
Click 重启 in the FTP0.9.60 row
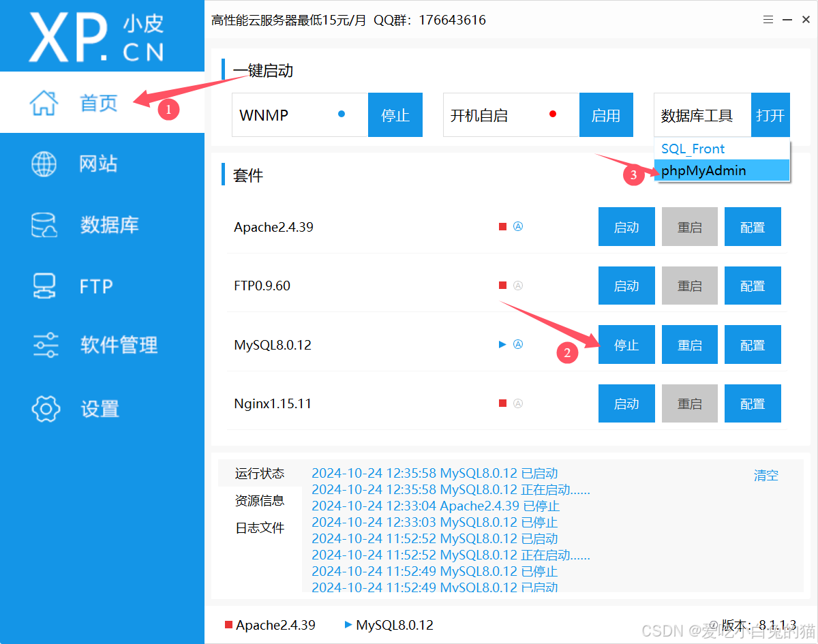click(690, 286)
